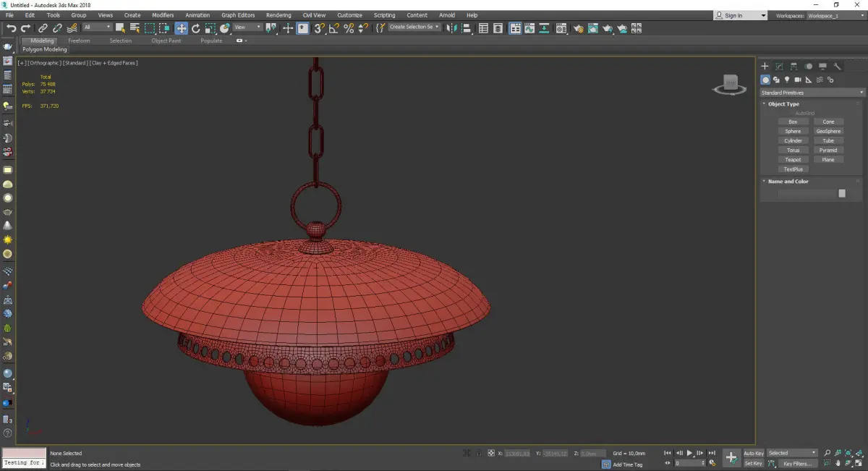Click the ViewCube in the viewport
The height and width of the screenshot is (471, 868).
(730, 85)
